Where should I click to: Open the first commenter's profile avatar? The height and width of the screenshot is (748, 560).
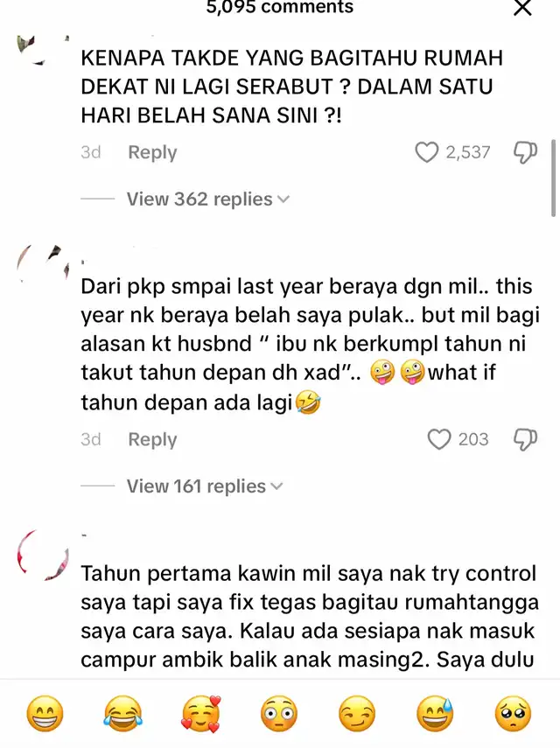(43, 50)
